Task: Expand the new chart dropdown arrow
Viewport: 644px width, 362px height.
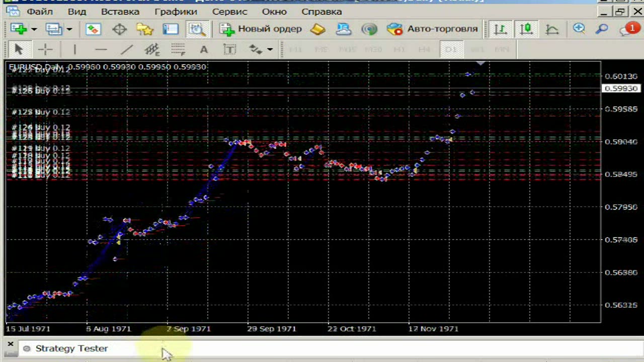Action: click(x=34, y=30)
